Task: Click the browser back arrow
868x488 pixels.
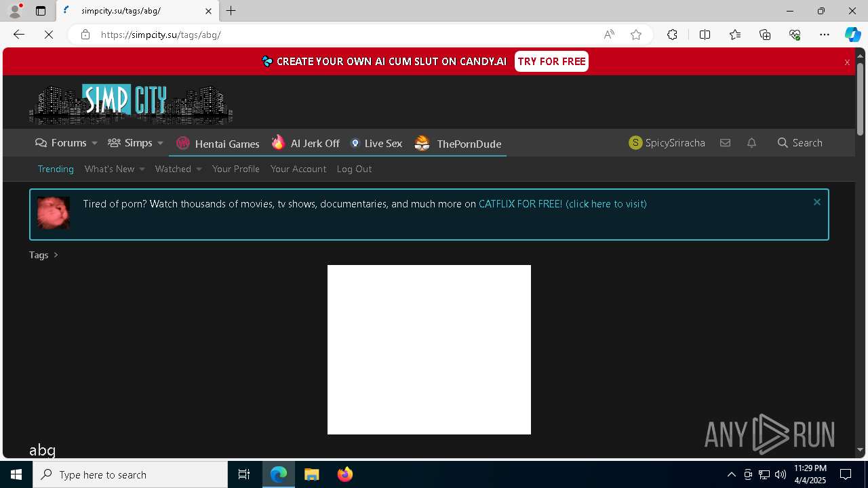Action: (19, 35)
